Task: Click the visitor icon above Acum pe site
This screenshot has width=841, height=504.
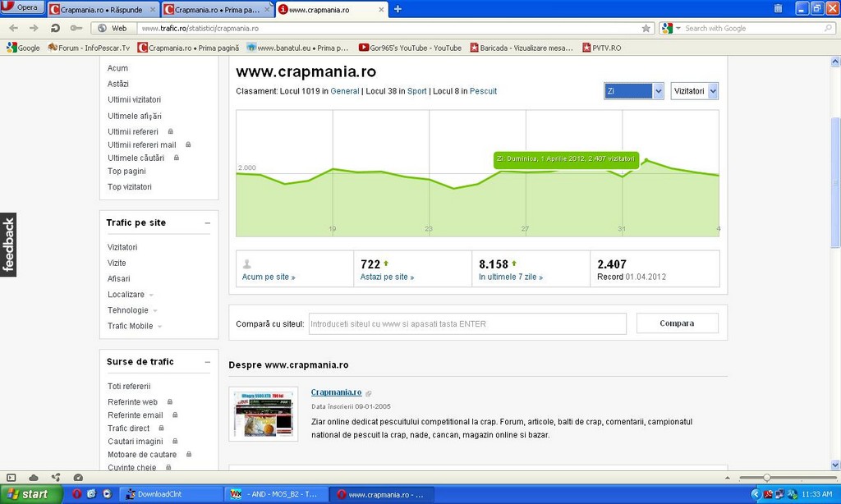Action: pos(246,263)
